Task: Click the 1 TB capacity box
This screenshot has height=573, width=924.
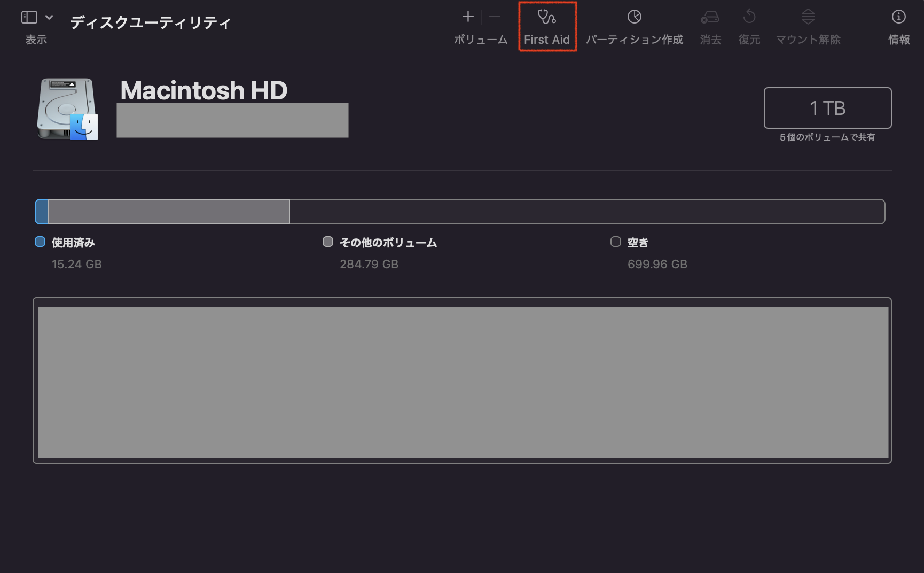Action: [827, 108]
